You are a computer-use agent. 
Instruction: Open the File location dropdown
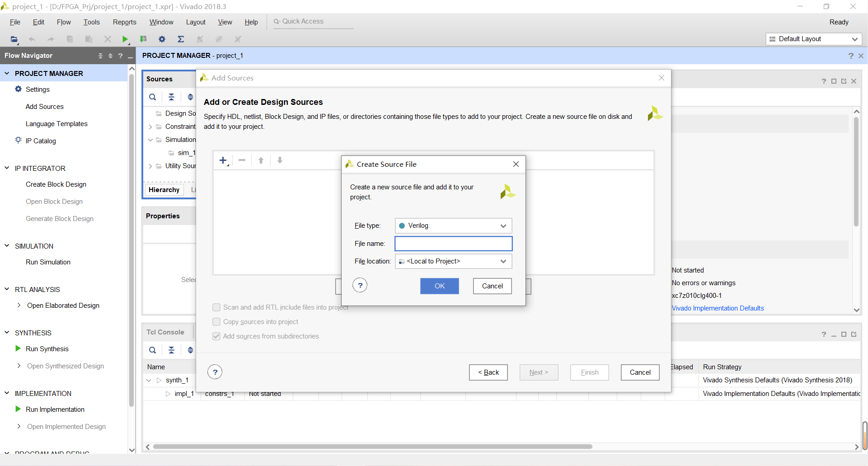click(454, 261)
